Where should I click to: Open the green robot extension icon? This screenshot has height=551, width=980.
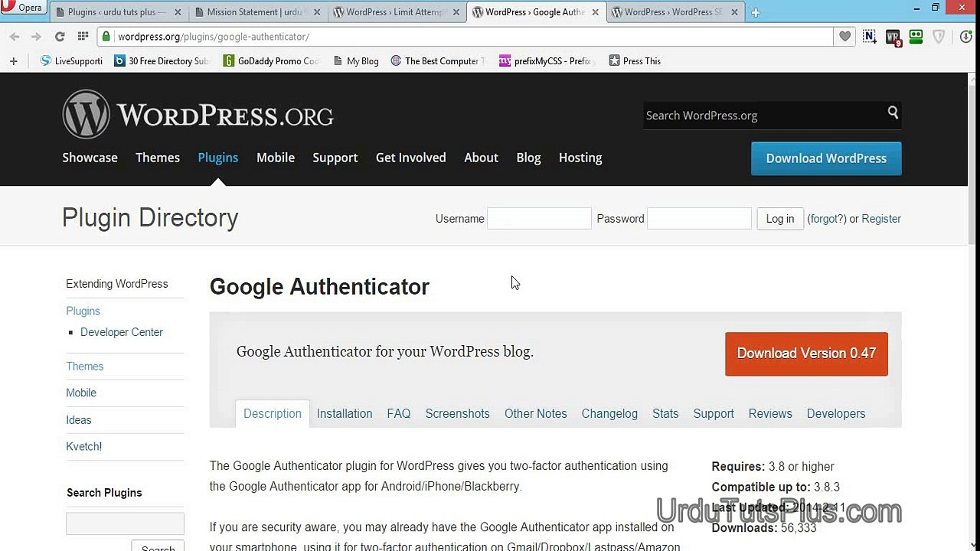pyautogui.click(x=916, y=36)
